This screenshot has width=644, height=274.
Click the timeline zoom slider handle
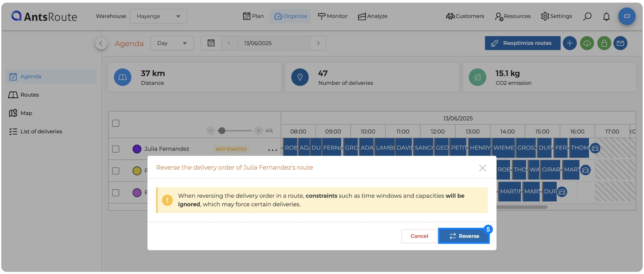[x=222, y=131]
